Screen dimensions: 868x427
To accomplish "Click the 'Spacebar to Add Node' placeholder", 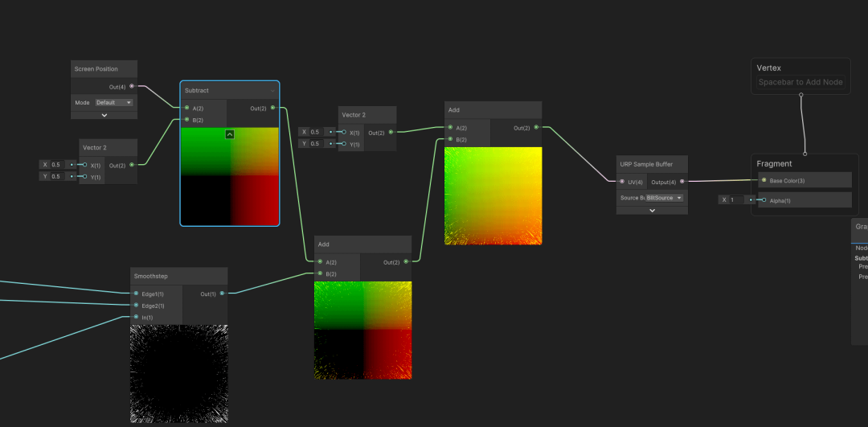I will point(800,82).
